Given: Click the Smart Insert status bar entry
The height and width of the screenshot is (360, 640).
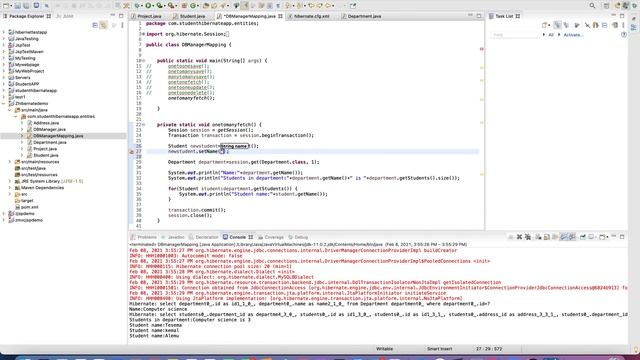Looking at the screenshot, I should click(439, 349).
